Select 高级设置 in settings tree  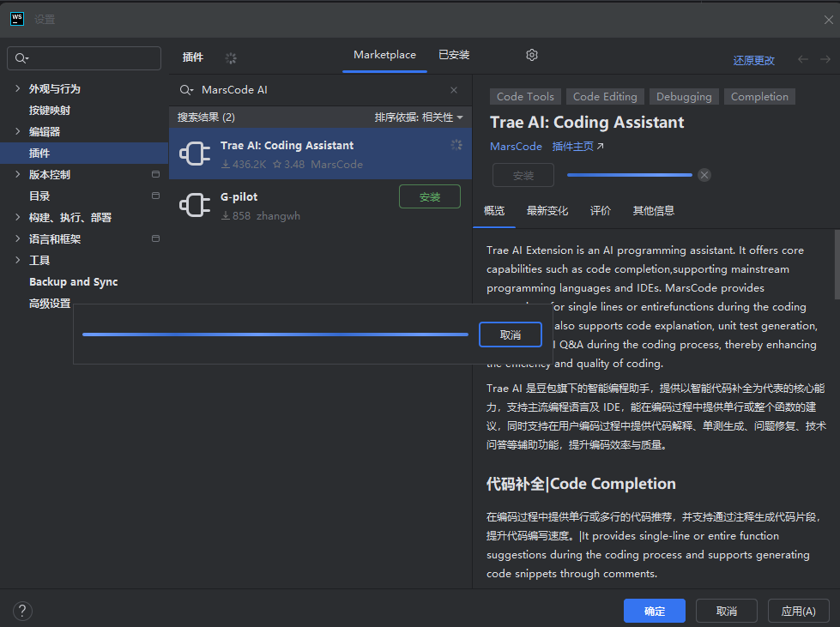pos(49,303)
